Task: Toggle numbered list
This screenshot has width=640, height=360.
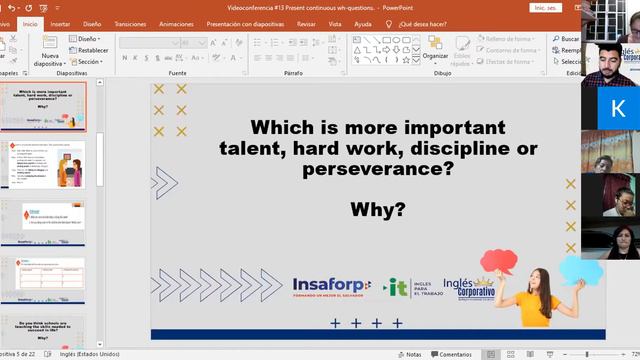Action: (x=275, y=42)
